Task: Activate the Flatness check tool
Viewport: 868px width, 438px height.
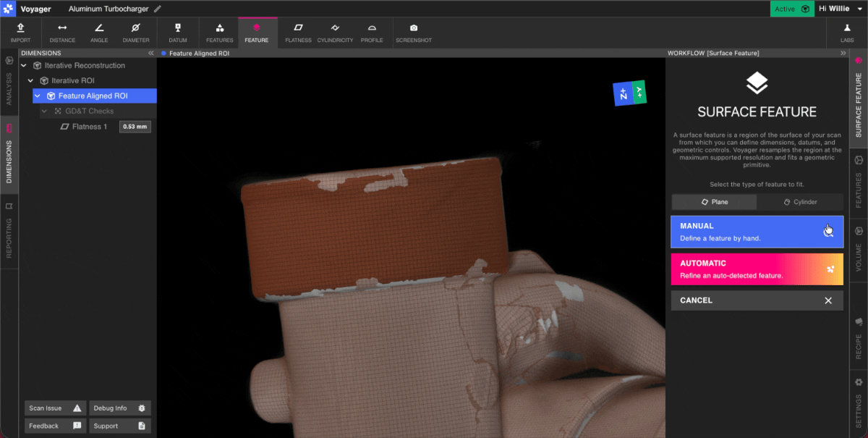Action: [298, 33]
